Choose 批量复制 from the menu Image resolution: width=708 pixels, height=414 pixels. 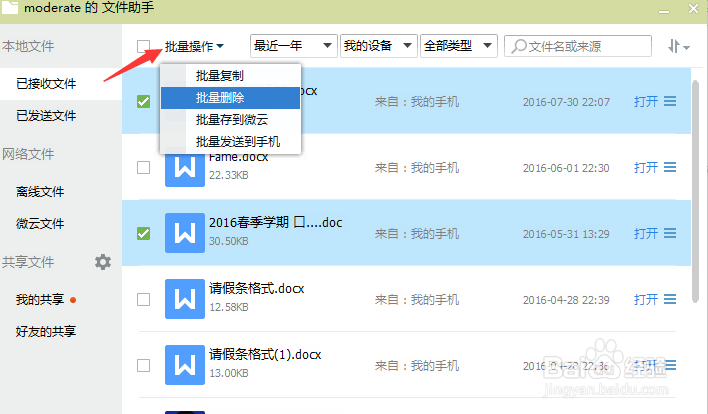[x=230, y=75]
